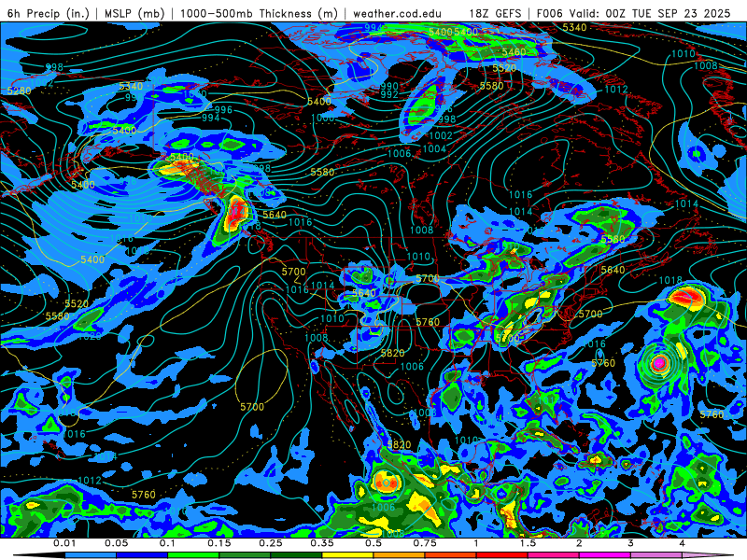Viewport: 747px width, 560px height.
Task: Click the '0.01' legend value
Action: 64,543
